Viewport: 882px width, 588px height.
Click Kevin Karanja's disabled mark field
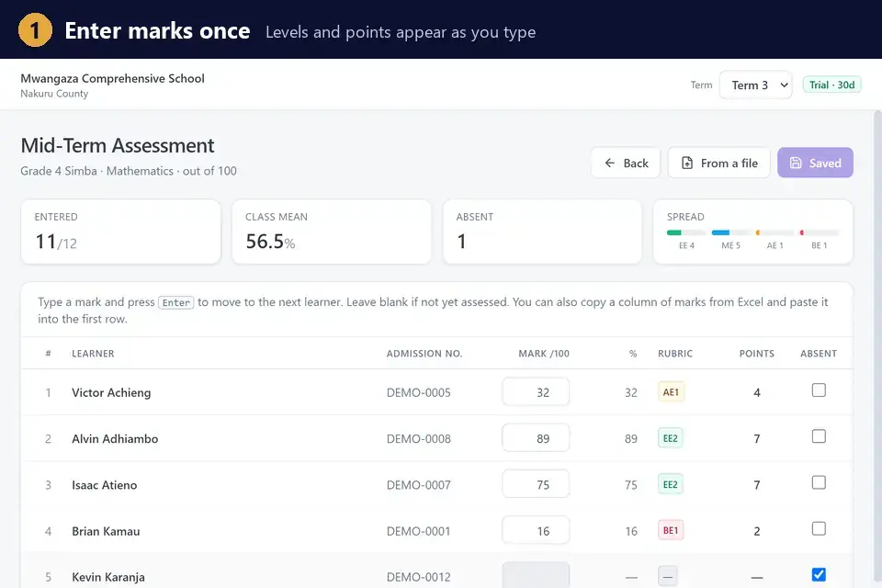click(x=536, y=575)
